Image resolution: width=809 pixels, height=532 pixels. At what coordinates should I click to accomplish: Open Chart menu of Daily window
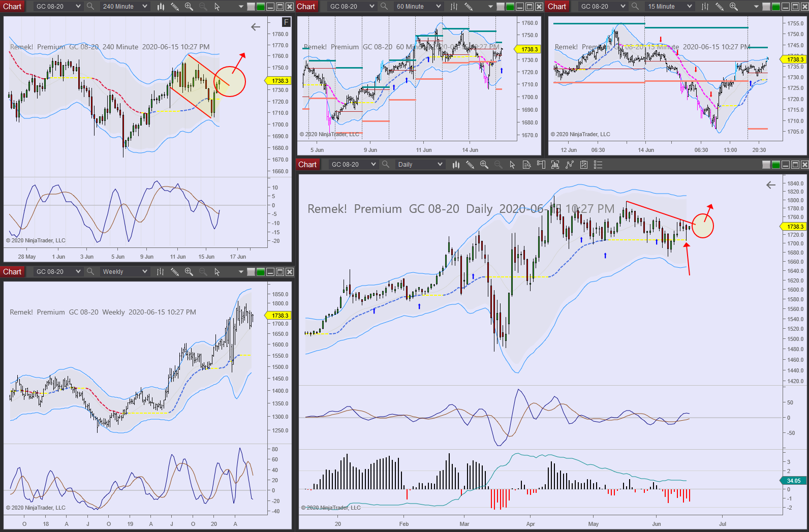click(307, 165)
